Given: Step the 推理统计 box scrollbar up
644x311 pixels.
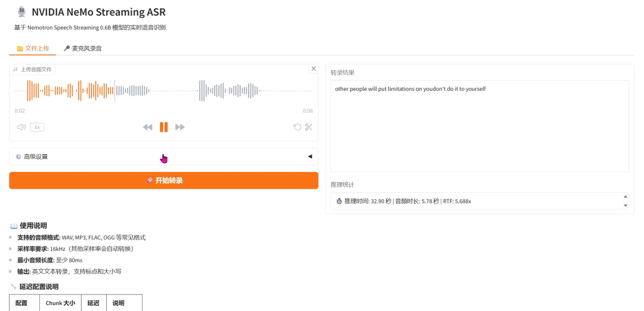Looking at the screenshot, I should pos(626,196).
